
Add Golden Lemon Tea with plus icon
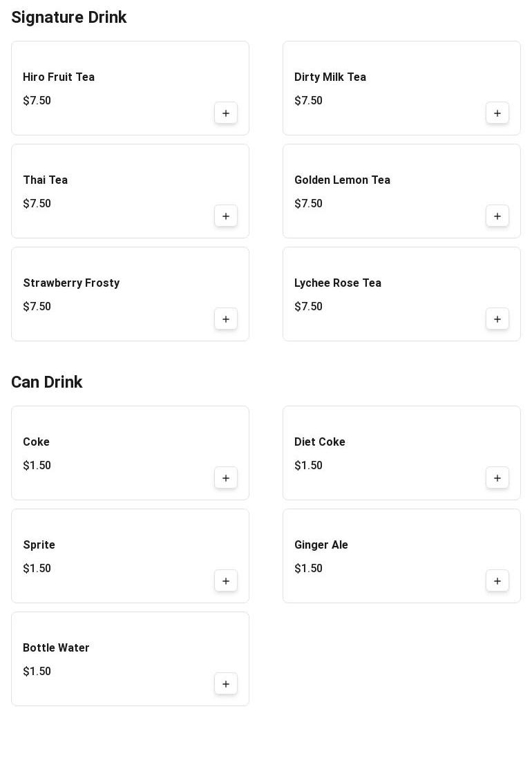click(x=497, y=216)
